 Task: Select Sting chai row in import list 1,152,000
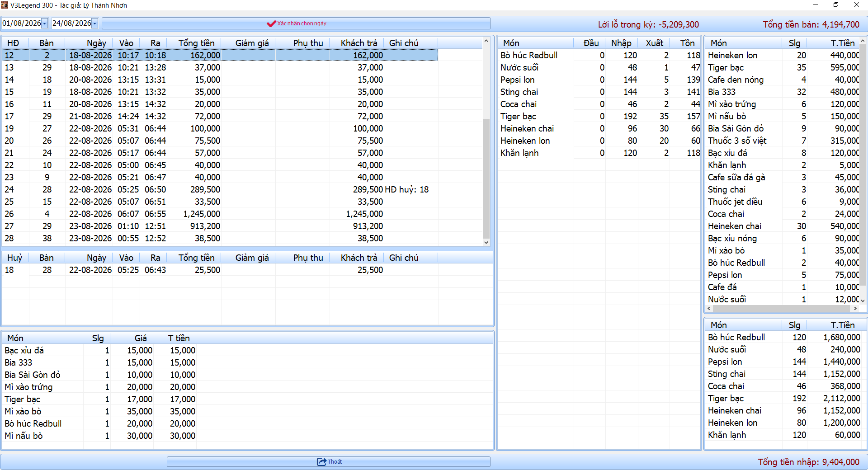[x=783, y=374]
